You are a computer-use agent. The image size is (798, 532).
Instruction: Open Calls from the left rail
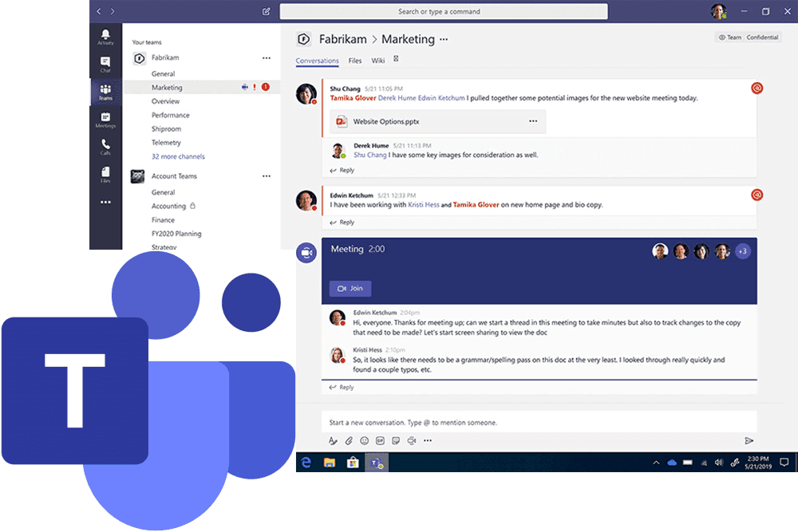(x=105, y=147)
